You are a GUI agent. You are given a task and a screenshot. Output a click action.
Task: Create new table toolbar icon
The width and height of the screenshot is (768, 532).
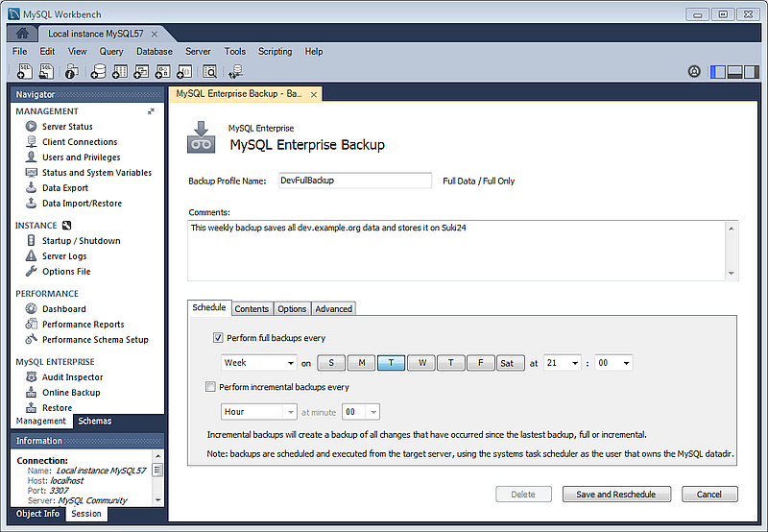coord(119,71)
